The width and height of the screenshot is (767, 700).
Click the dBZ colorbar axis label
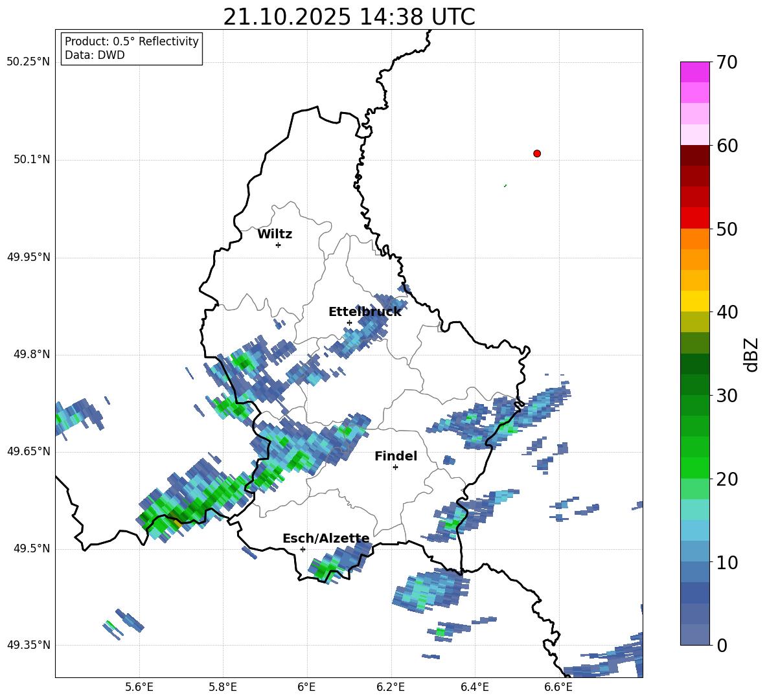tap(751, 354)
